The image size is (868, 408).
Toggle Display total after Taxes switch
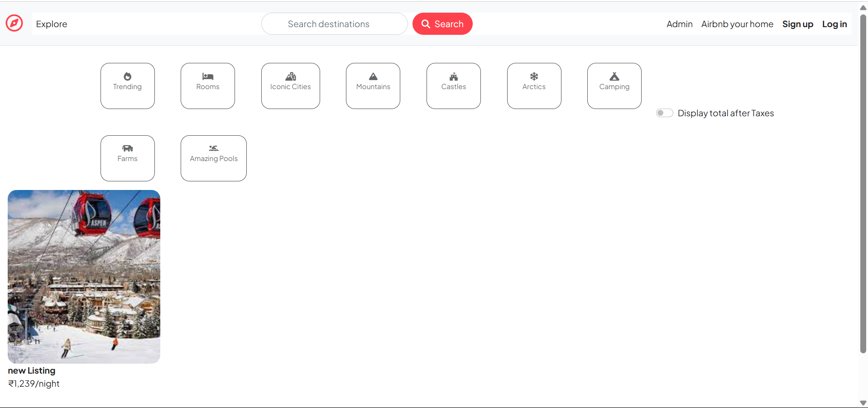click(x=664, y=113)
